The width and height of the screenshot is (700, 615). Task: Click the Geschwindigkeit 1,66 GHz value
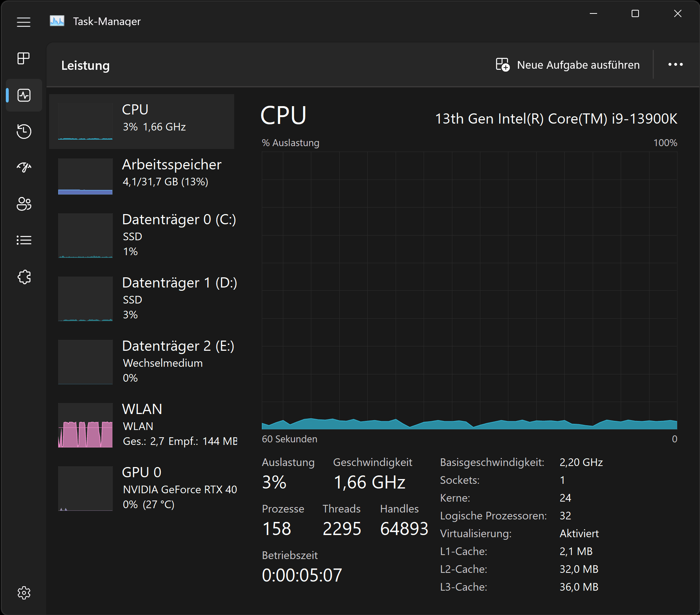pyautogui.click(x=369, y=482)
